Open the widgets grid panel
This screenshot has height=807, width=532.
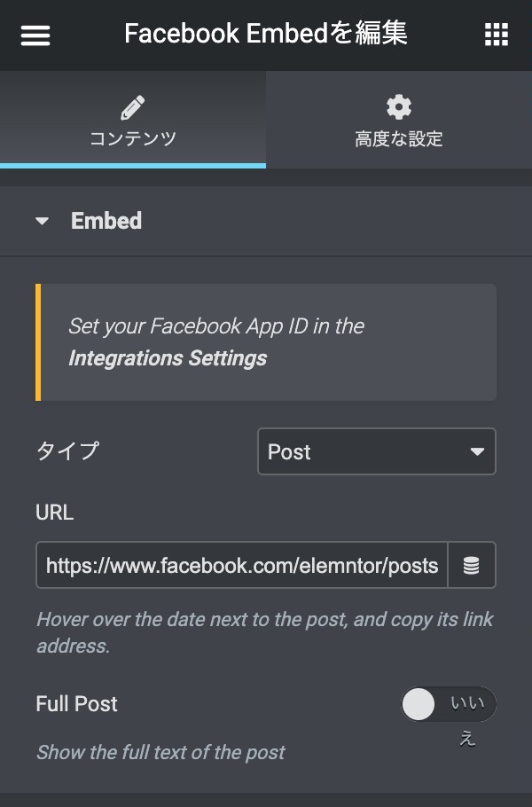point(497,35)
